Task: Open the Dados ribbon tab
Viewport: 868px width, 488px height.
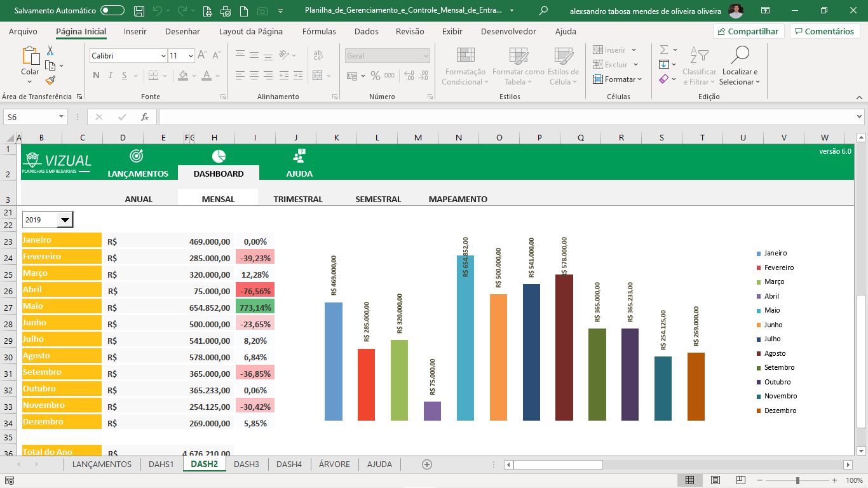Action: (367, 31)
